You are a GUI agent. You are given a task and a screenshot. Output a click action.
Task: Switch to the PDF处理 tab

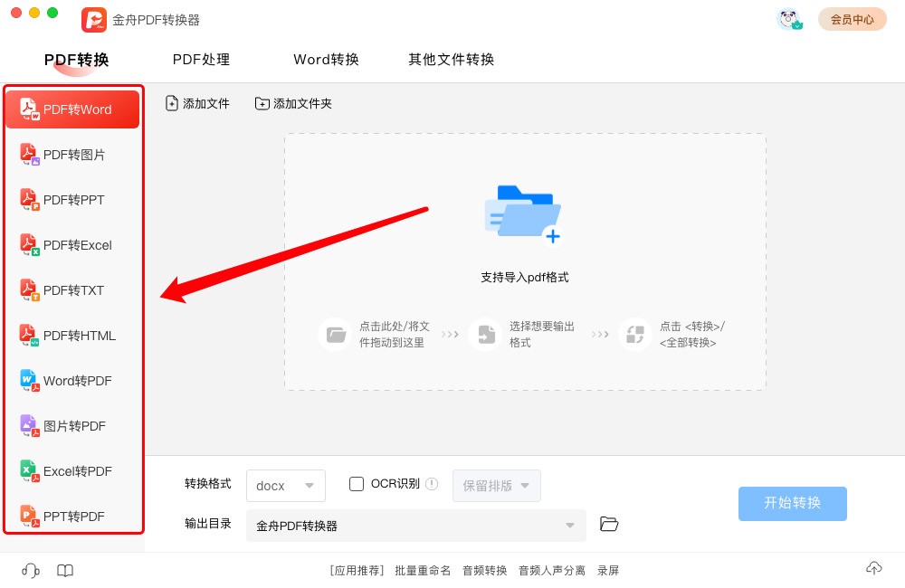tap(201, 60)
